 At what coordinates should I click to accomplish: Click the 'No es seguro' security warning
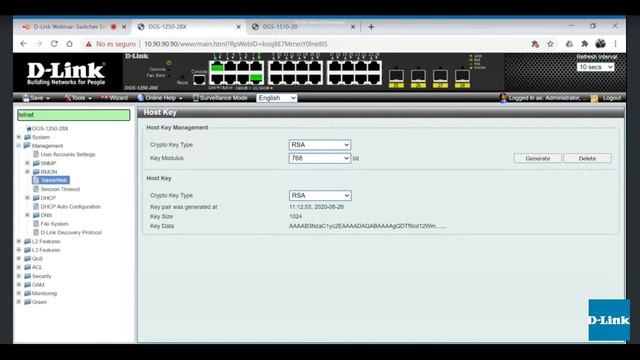(110, 44)
